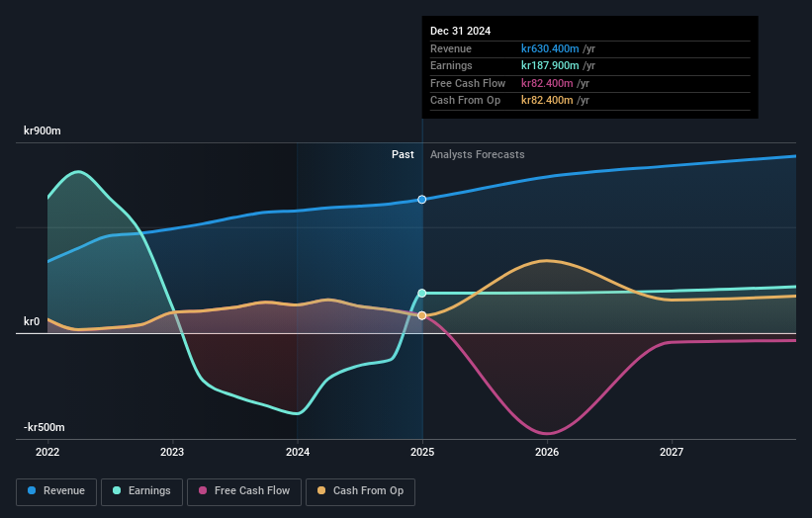This screenshot has width=812, height=518.
Task: Click the -kr500m y-axis label
Action: point(45,427)
